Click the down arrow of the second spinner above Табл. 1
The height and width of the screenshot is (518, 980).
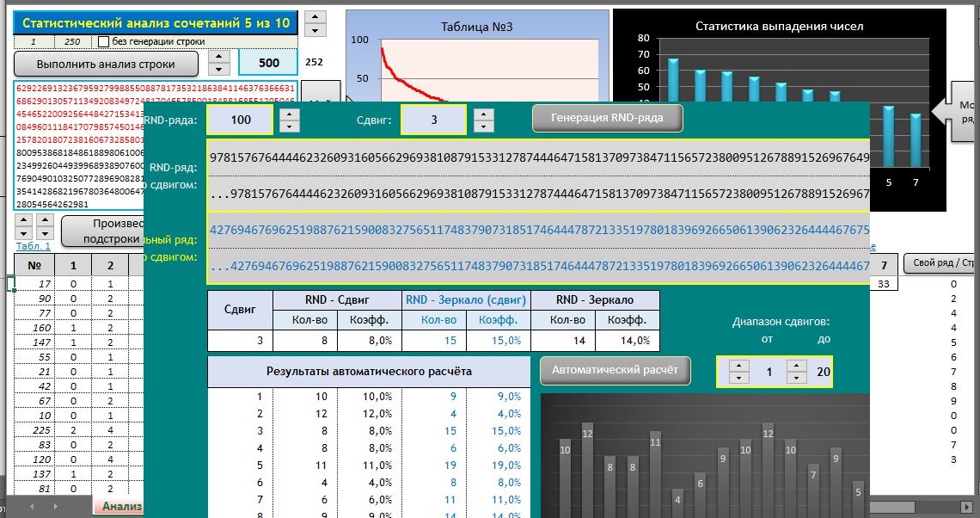[x=45, y=232]
